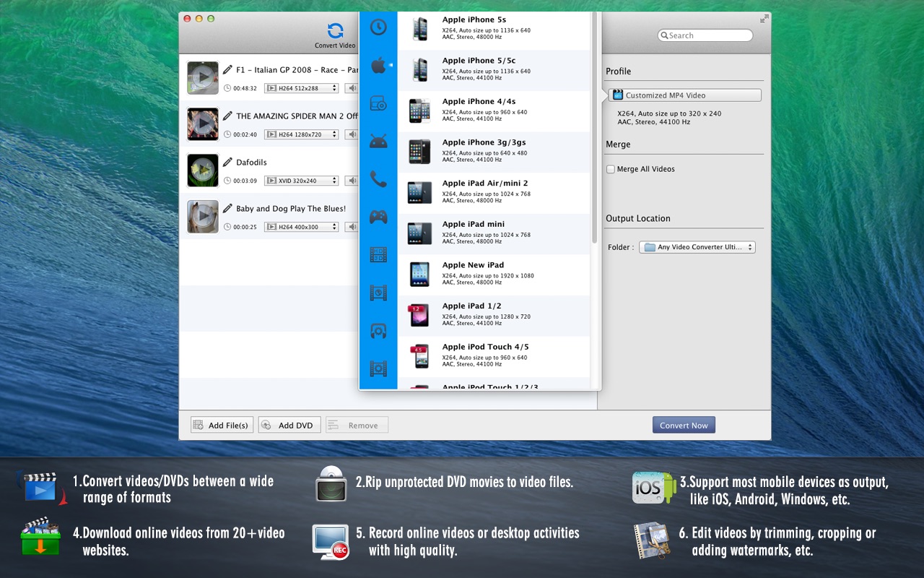Select the Baby and Dog Play The Blues! title
924x578 pixels.
[291, 209]
